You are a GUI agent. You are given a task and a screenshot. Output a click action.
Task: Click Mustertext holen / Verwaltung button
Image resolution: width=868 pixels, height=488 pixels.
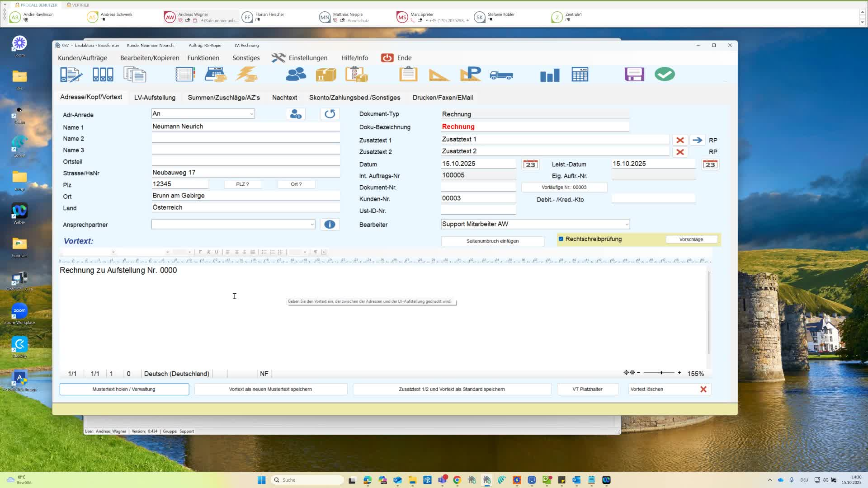pyautogui.click(x=124, y=389)
